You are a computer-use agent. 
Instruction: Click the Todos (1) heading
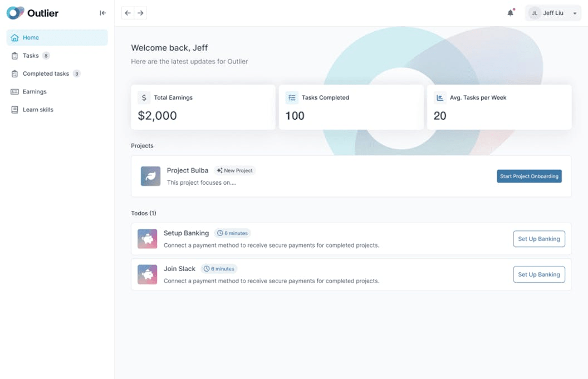144,213
